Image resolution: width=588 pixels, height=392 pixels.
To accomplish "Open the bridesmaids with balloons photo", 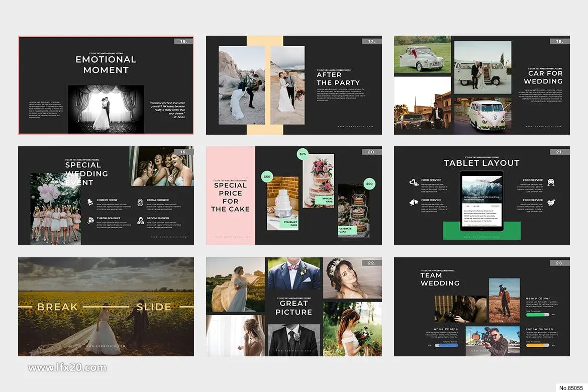I will coord(55,209).
